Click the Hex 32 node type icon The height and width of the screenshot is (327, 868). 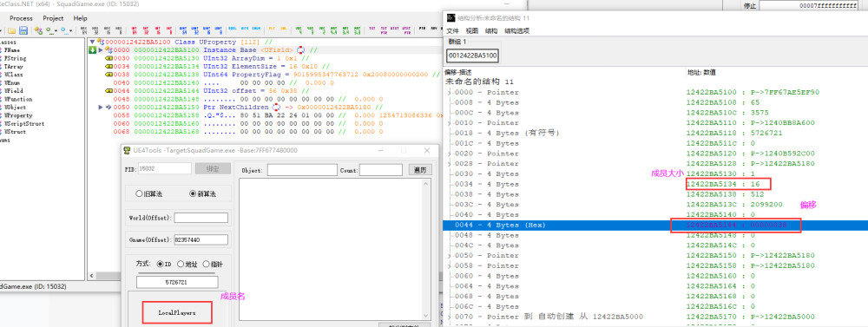point(95,30)
